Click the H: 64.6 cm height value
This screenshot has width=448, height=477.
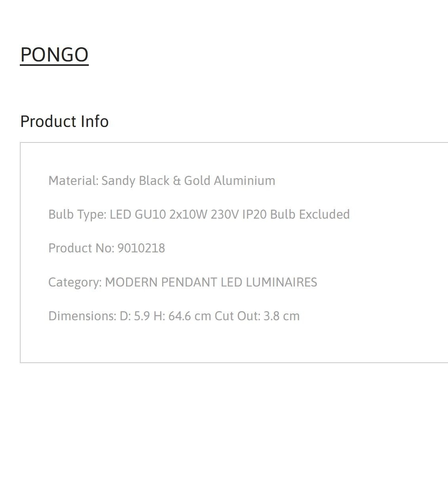click(x=182, y=316)
